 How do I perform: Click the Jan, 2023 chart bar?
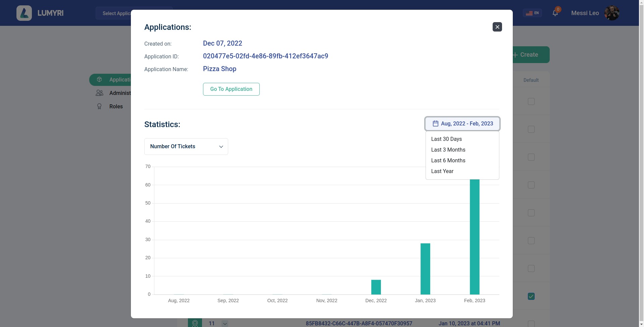425,269
